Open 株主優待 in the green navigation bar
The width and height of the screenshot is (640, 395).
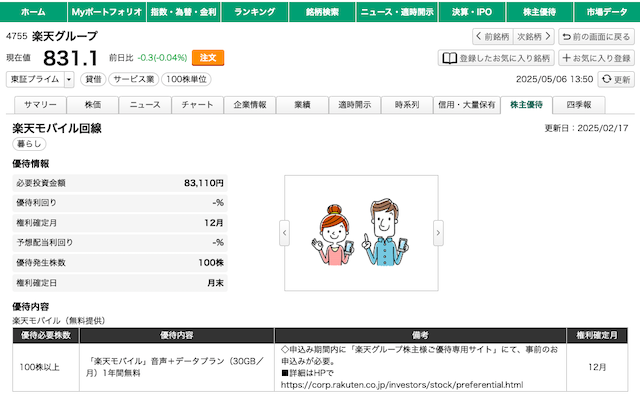click(540, 12)
